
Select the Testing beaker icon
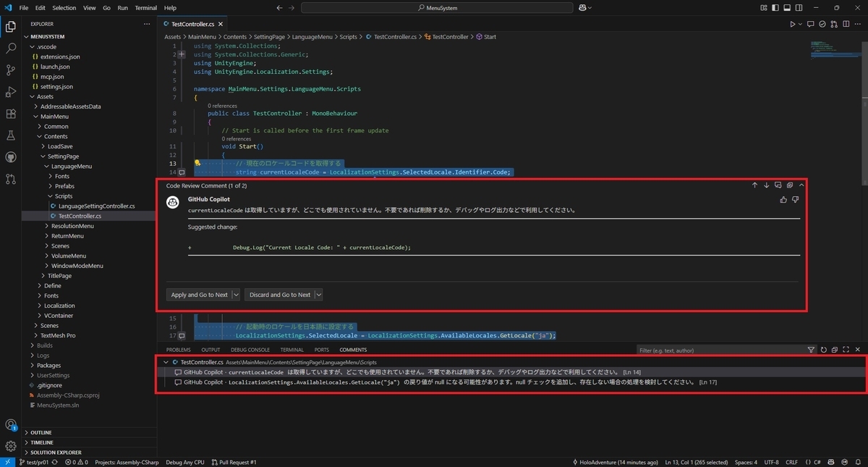point(11,135)
